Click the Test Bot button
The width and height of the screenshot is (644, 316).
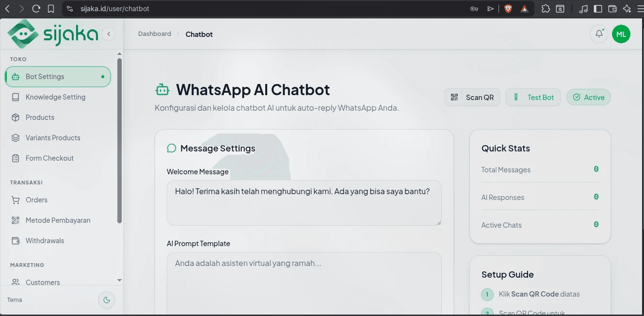[x=533, y=97]
